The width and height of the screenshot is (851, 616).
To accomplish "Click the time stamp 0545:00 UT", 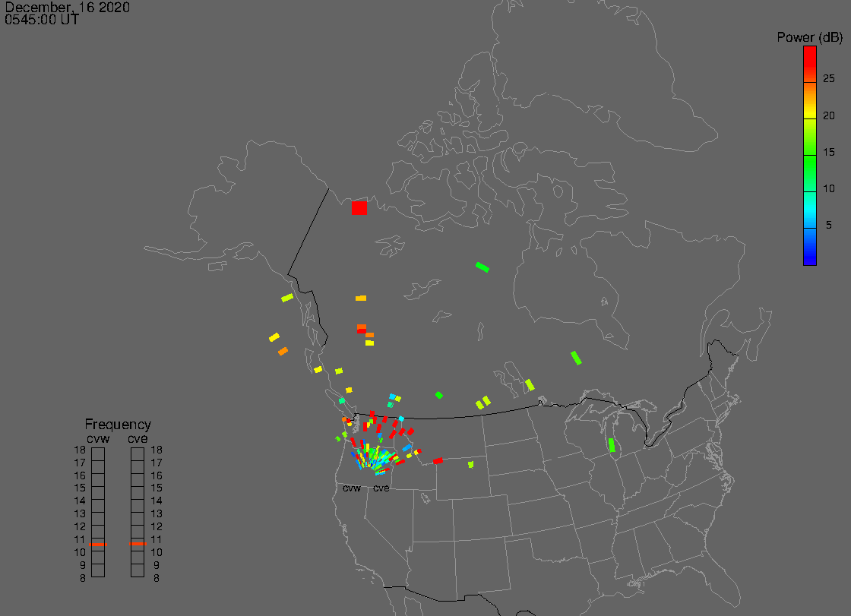I will coord(42,20).
